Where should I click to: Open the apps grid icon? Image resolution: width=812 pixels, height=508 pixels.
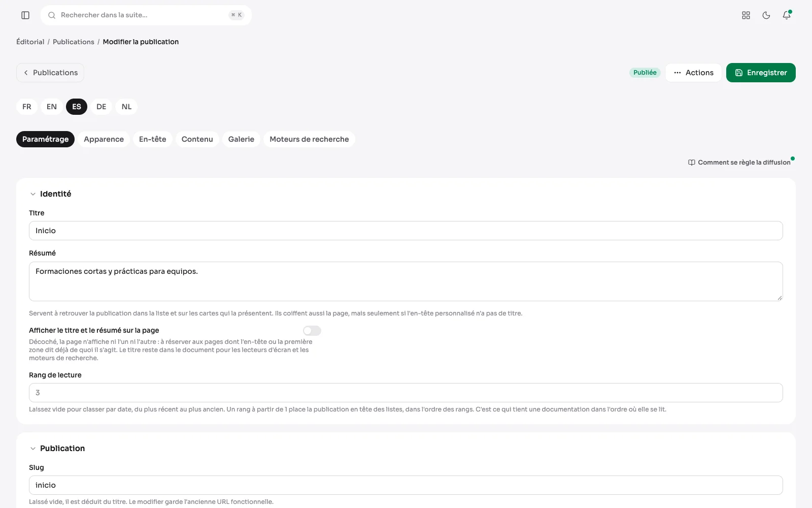tap(746, 15)
